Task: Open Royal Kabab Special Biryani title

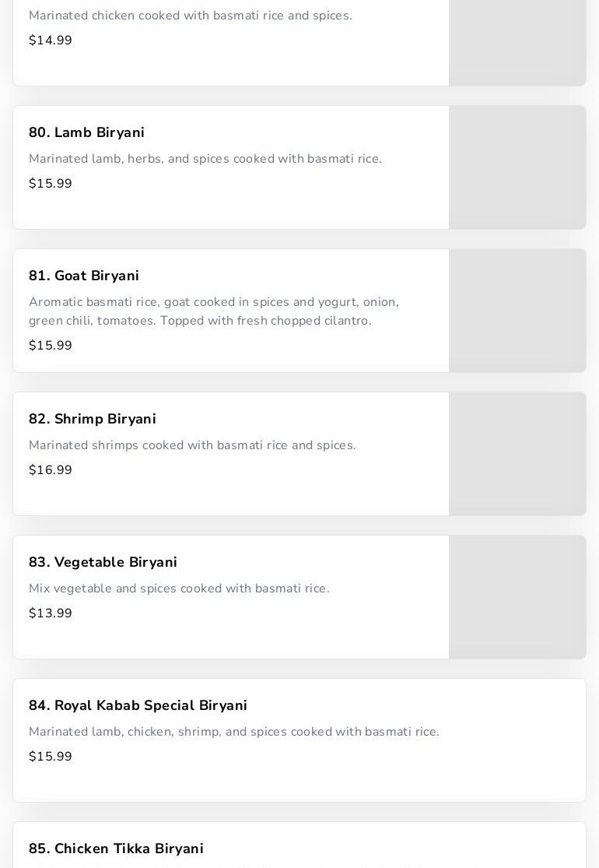Action: pyautogui.click(x=138, y=705)
